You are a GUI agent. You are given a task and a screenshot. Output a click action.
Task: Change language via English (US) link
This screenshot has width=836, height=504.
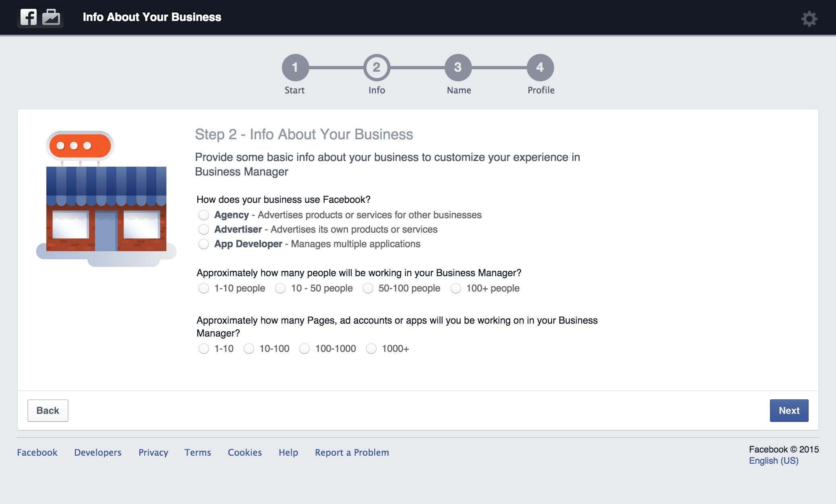point(774,461)
